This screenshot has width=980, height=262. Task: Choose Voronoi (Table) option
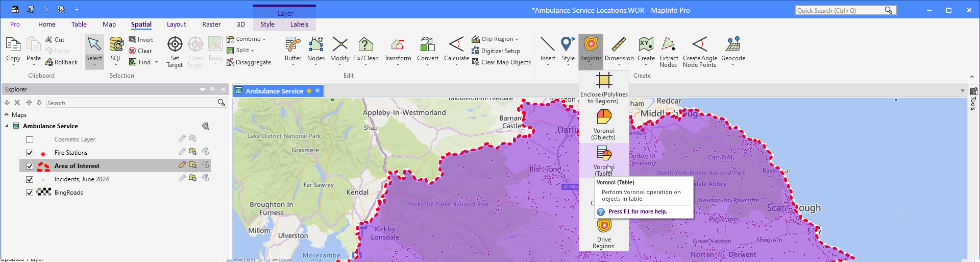coord(604,160)
